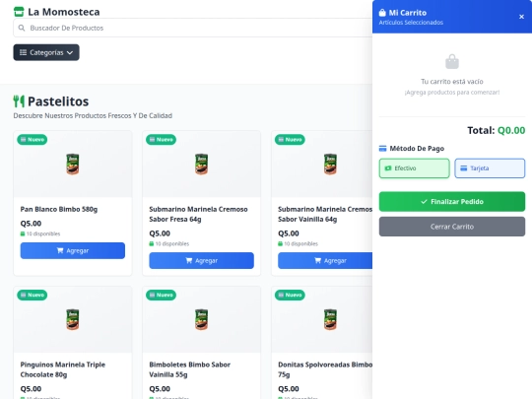Image resolution: width=532 pixels, height=399 pixels.
Task: Open the Categorías dropdown
Action: [46, 52]
